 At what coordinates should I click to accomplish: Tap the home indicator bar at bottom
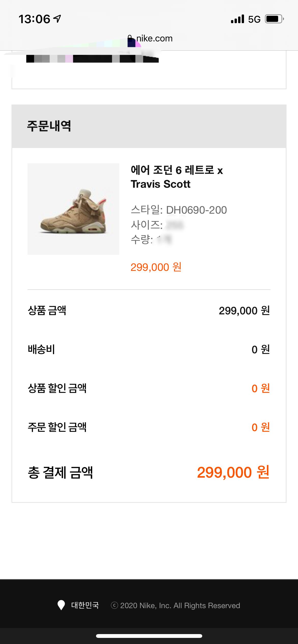point(149,636)
